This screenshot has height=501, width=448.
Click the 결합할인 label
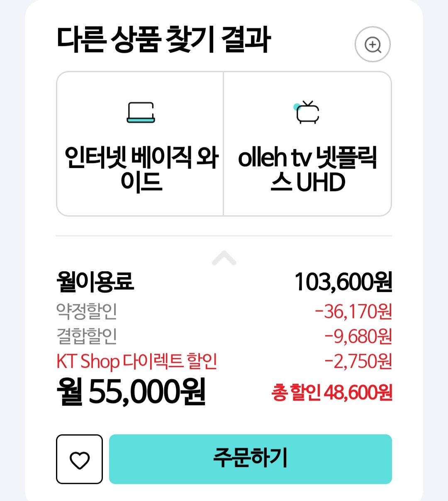click(87, 336)
